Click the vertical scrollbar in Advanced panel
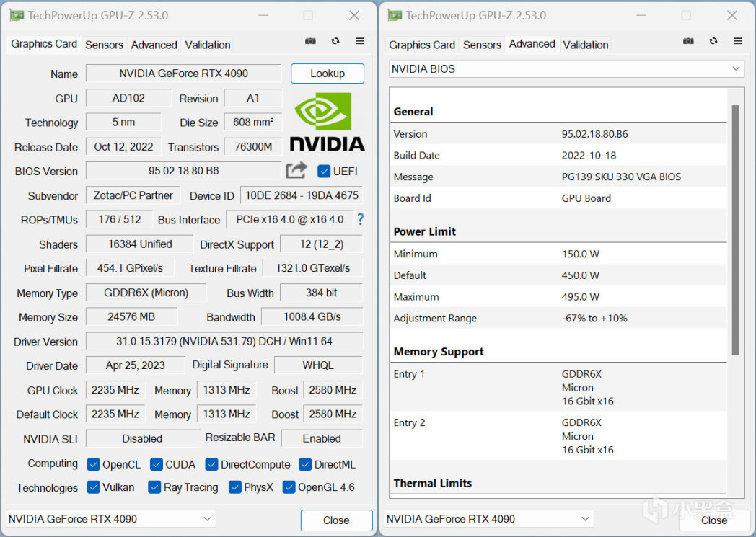This screenshot has height=537, width=756. (x=735, y=230)
